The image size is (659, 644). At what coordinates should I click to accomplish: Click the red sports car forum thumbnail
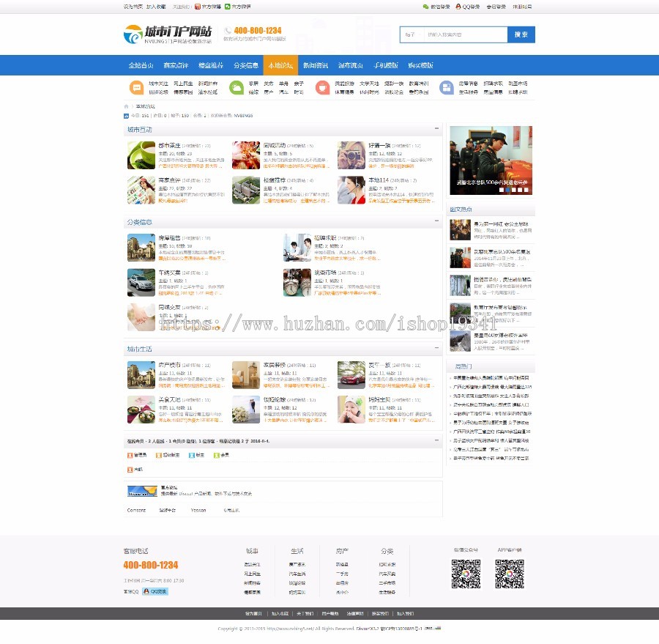pyautogui.click(x=351, y=375)
